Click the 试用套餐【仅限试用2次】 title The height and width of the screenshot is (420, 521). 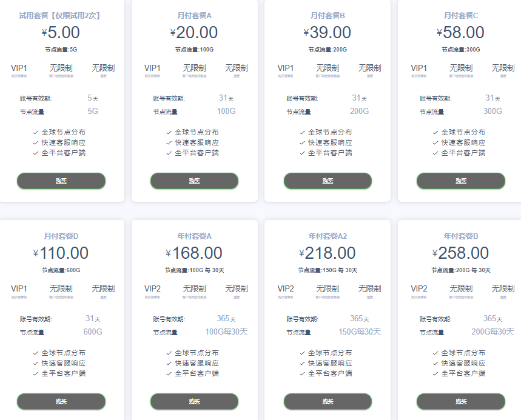click(x=59, y=15)
